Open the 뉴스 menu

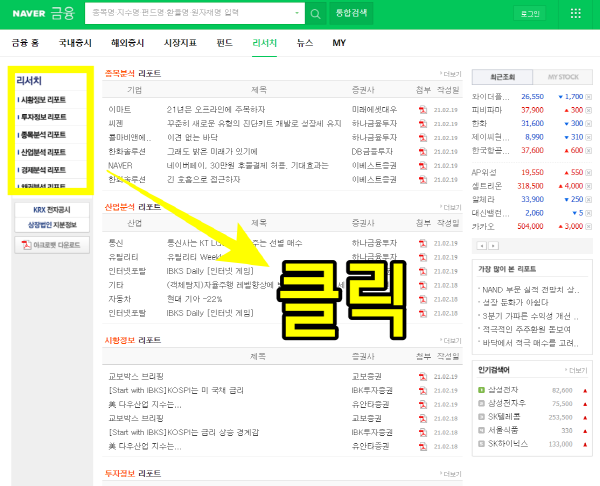pyautogui.click(x=305, y=43)
